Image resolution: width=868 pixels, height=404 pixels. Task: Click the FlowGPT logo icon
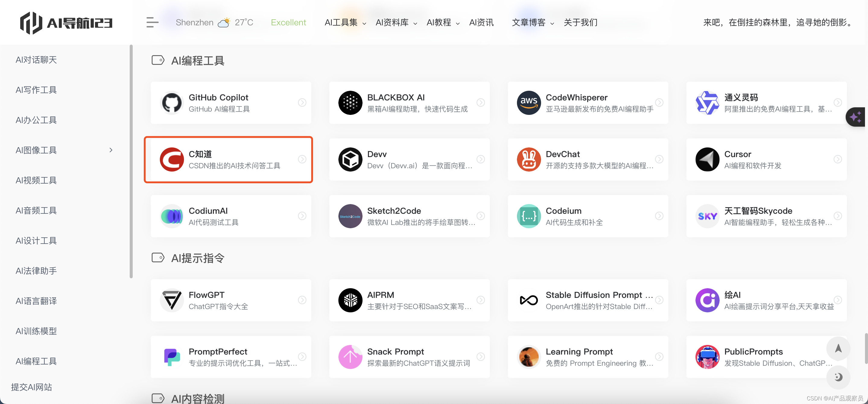pyautogui.click(x=172, y=300)
